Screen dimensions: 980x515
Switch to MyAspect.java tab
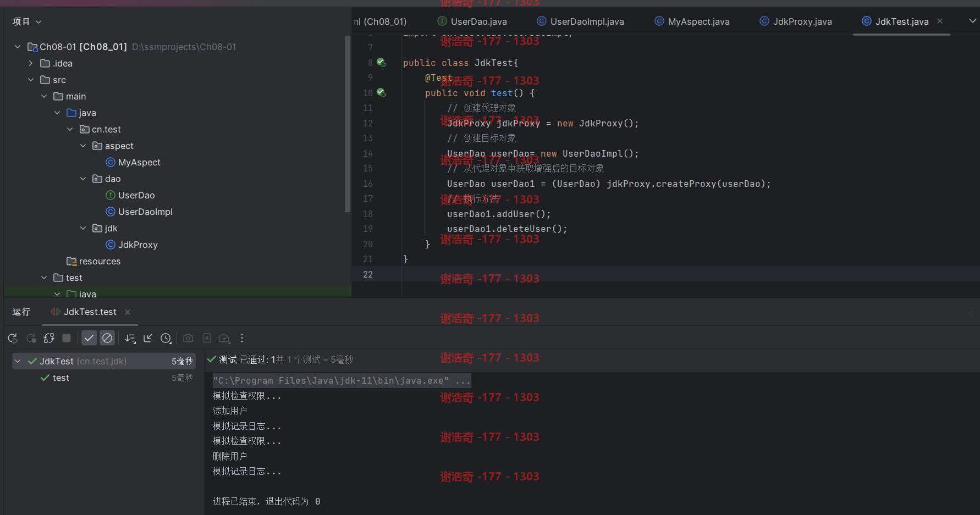(692, 21)
